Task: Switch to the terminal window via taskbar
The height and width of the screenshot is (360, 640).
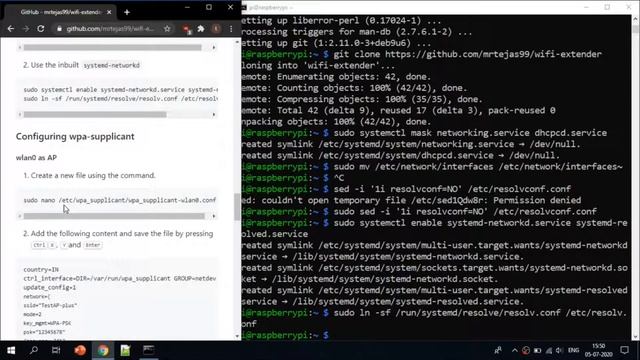Action: [x=149, y=350]
